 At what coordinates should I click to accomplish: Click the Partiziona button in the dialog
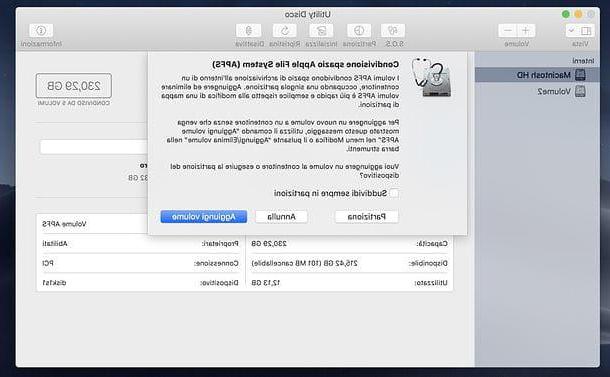click(366, 217)
